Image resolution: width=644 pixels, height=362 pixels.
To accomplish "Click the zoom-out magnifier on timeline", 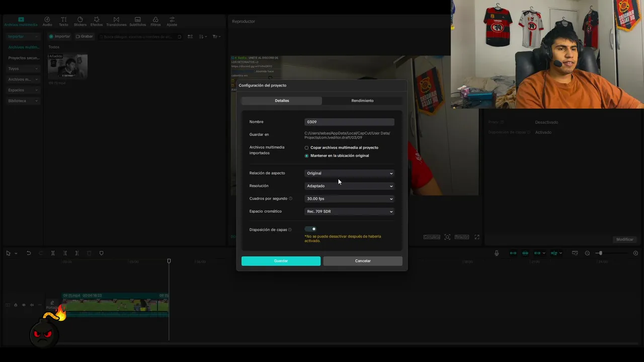I will [x=587, y=253].
